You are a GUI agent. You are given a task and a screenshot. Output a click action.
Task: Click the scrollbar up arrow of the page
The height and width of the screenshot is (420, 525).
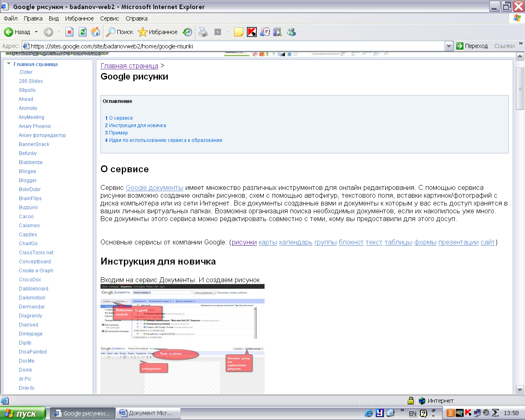pos(520,57)
